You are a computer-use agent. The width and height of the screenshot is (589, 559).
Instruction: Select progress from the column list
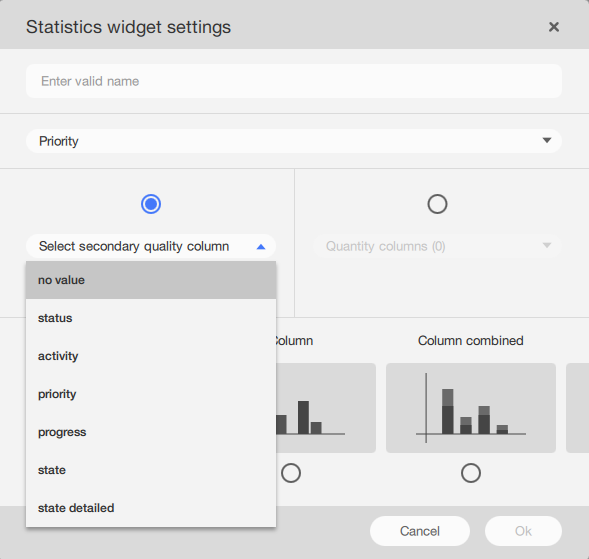(x=151, y=432)
